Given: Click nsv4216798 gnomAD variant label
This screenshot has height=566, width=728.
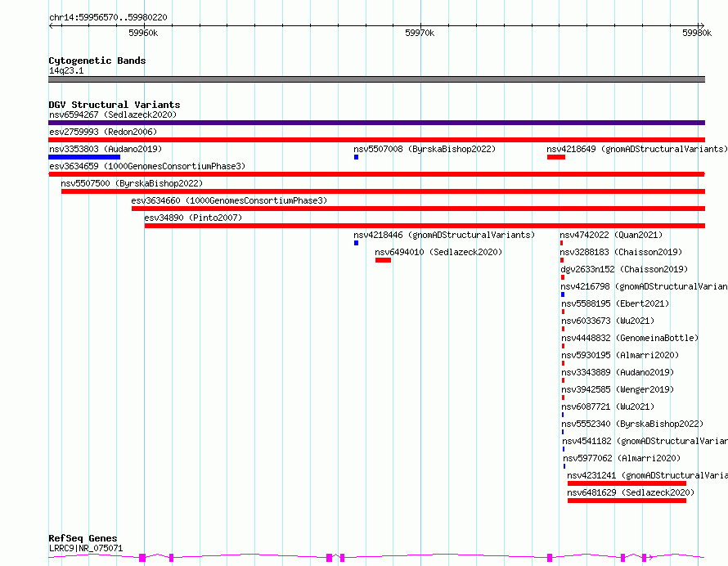Looking at the screenshot, I should click(644, 286).
